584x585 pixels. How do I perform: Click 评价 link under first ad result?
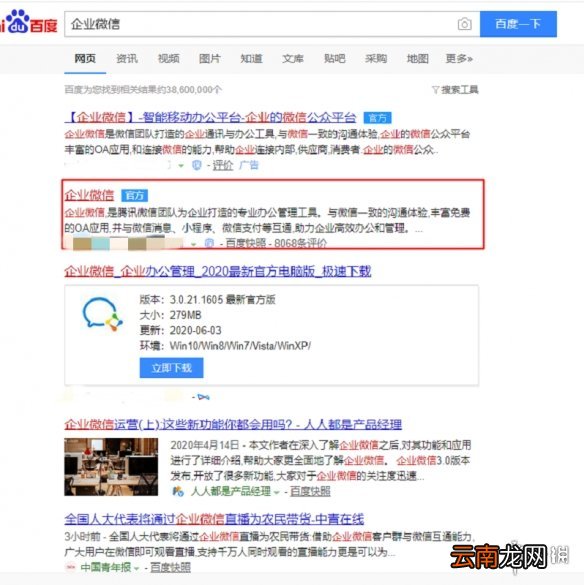223,165
